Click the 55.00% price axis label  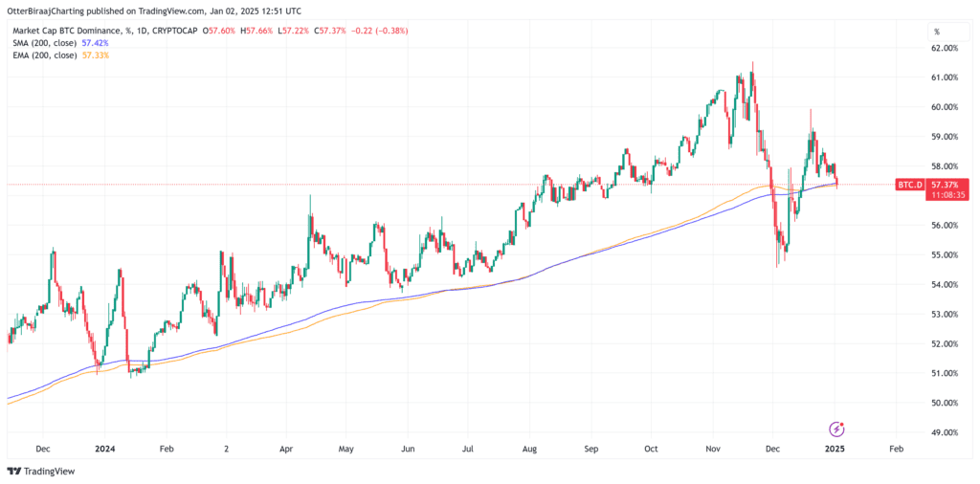pos(947,255)
